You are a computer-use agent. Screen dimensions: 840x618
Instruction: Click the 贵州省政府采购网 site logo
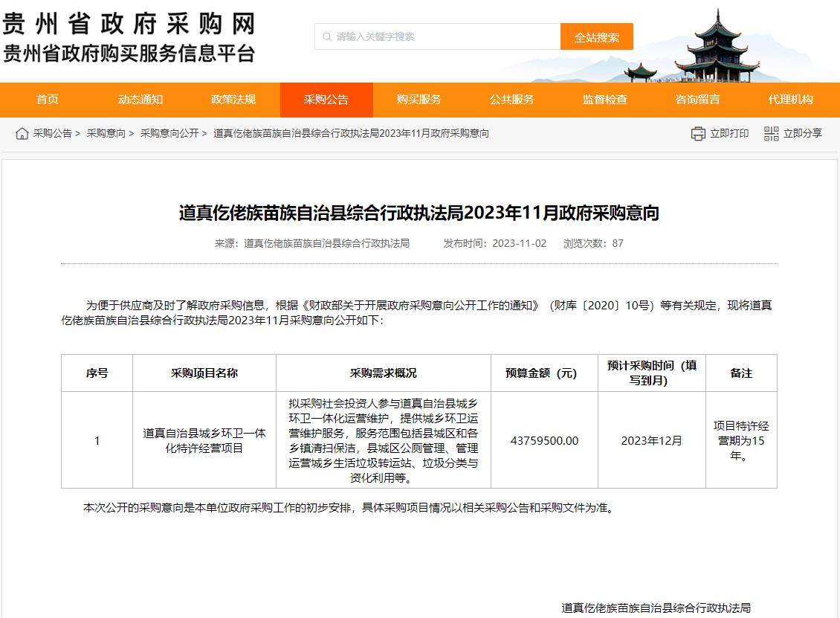click(129, 38)
